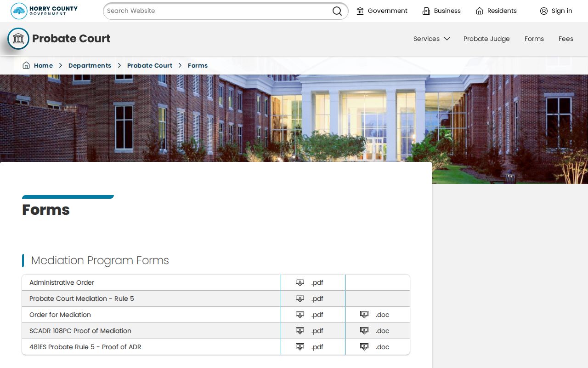The height and width of the screenshot is (368, 588).
Task: Open the Forms menu item
Action: coord(534,39)
